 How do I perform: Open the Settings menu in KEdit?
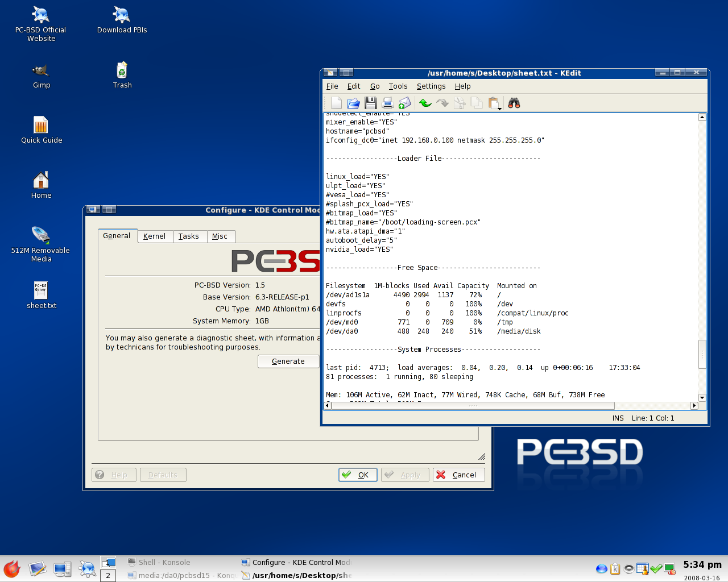(x=431, y=86)
